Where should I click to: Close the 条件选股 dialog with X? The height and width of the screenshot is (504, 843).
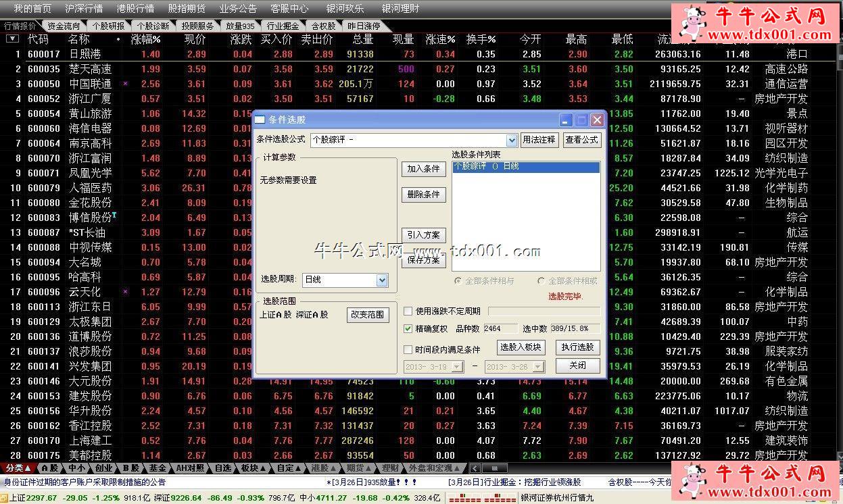tap(597, 120)
